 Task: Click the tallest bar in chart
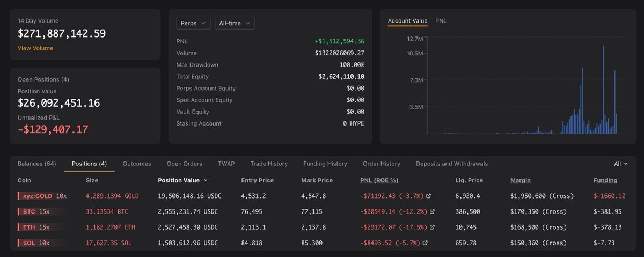(x=604, y=90)
